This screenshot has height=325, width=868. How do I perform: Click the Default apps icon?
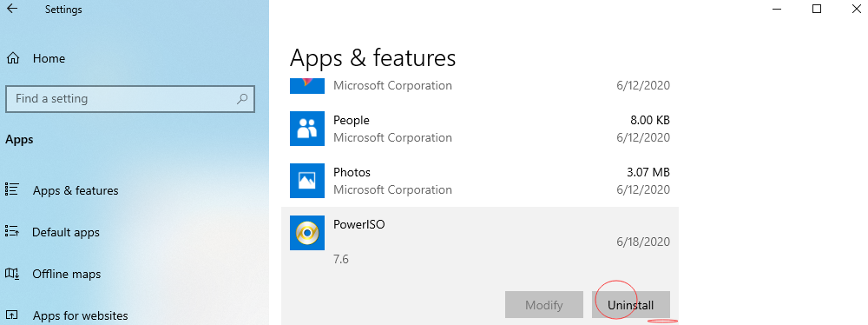[x=11, y=231]
